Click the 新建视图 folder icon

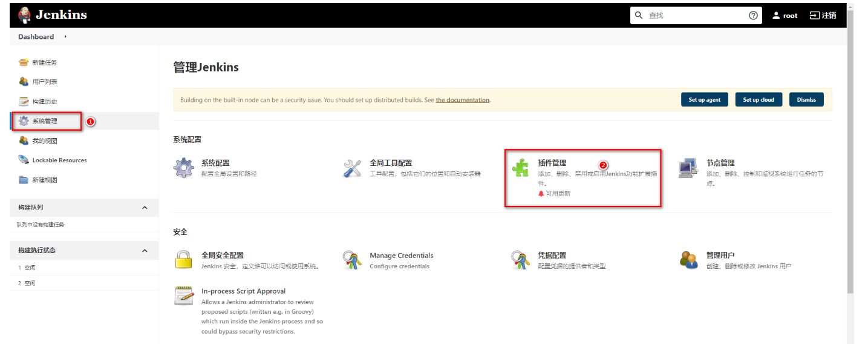[24, 180]
